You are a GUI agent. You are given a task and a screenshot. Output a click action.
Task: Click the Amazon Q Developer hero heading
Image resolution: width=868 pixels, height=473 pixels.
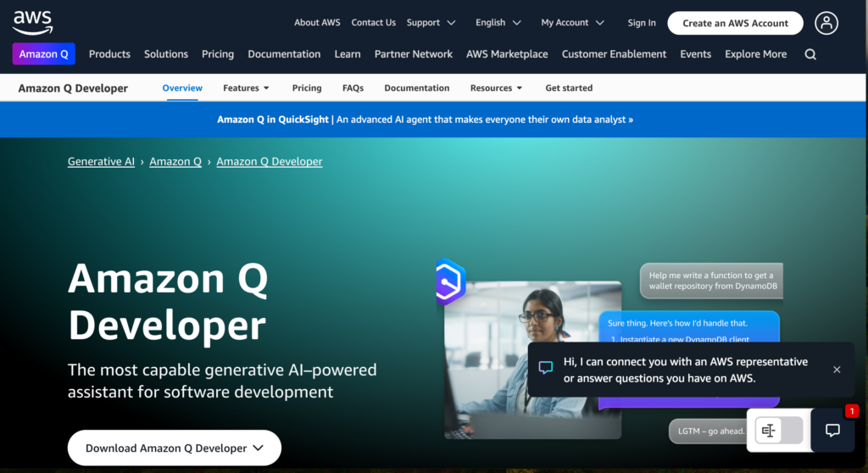pos(169,302)
